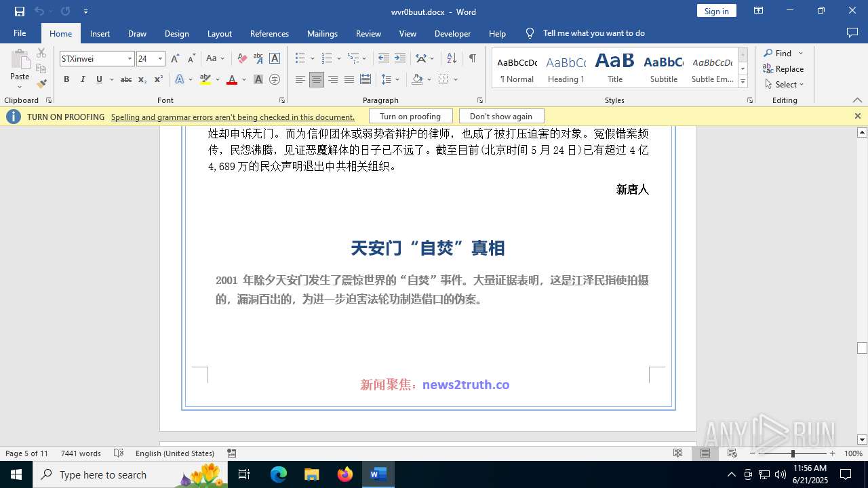
Task: Apply the Heading 1 style
Action: coord(566,68)
